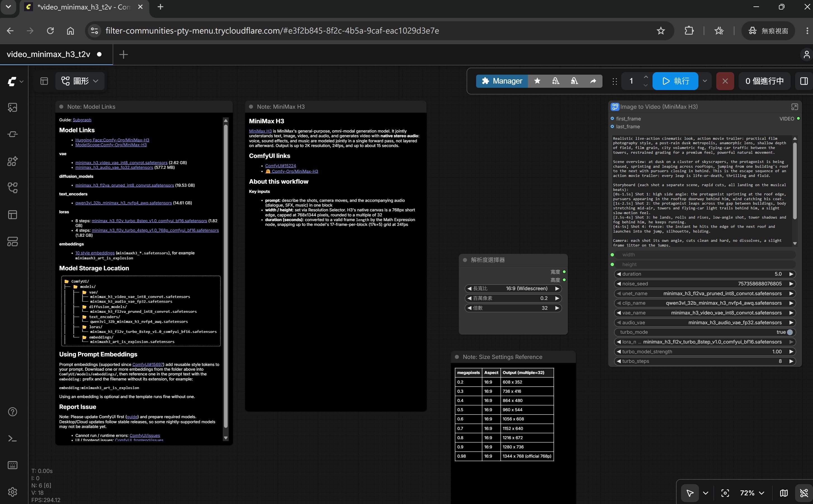Open the templates icon in the sidebar
The height and width of the screenshot is (504, 813).
click(13, 241)
